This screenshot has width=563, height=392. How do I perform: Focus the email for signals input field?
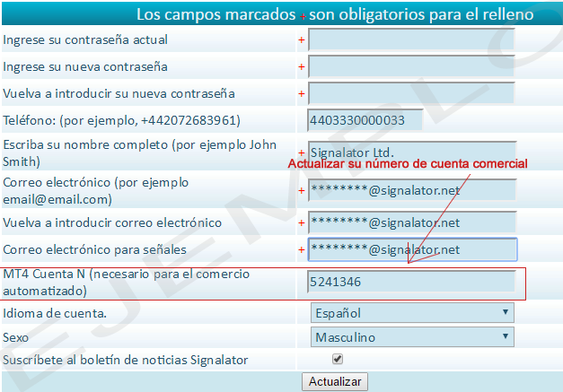tap(412, 249)
